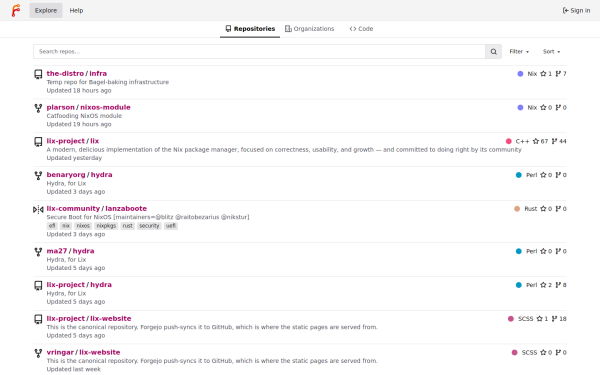Viewport: 600px width, 375px height.
Task: Click the Rust language dot for lanzaboote
Action: coord(517,209)
